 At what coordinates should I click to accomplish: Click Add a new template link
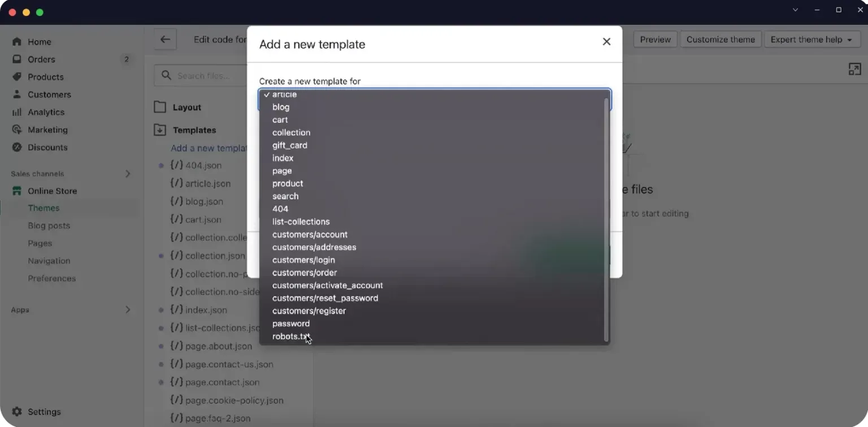point(209,148)
